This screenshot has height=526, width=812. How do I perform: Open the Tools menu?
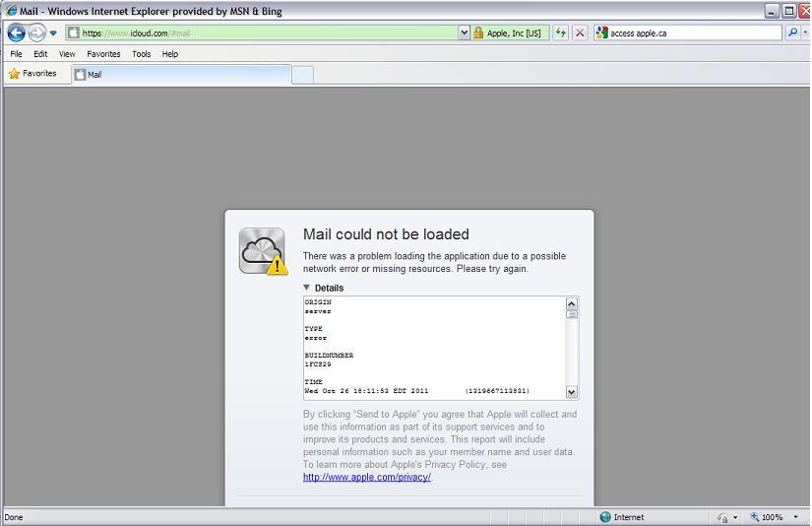click(x=142, y=54)
